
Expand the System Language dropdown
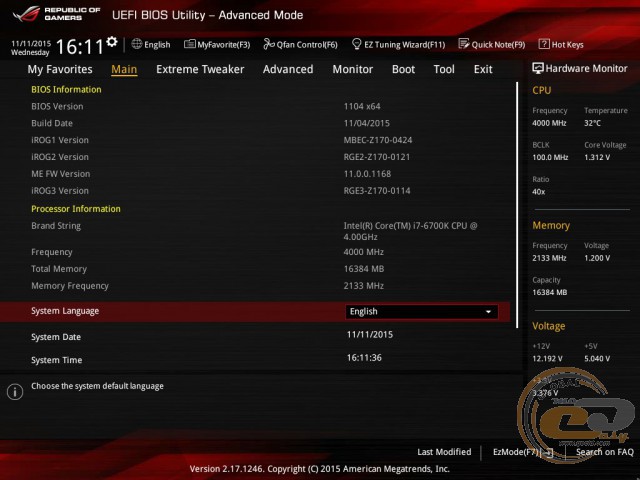(421, 311)
